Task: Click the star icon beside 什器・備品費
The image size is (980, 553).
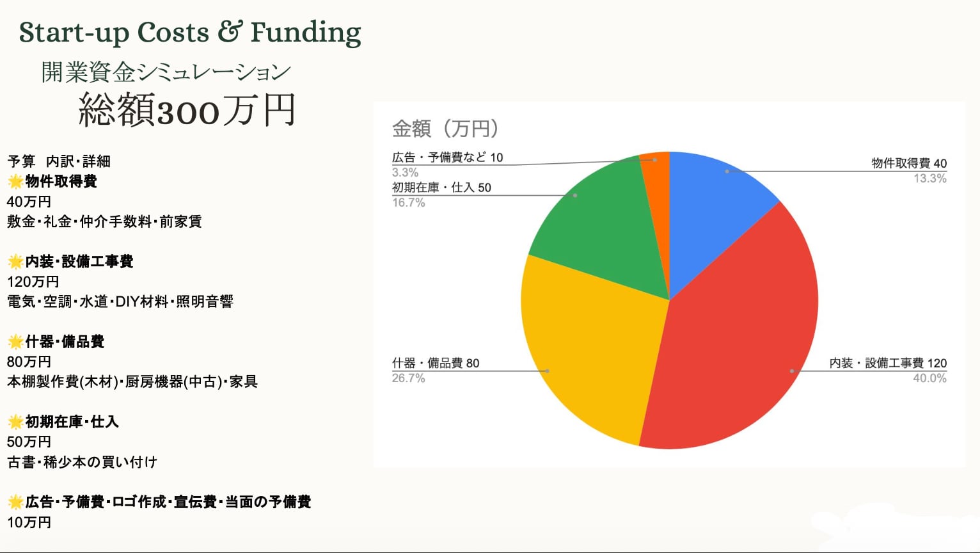Action: [15, 342]
